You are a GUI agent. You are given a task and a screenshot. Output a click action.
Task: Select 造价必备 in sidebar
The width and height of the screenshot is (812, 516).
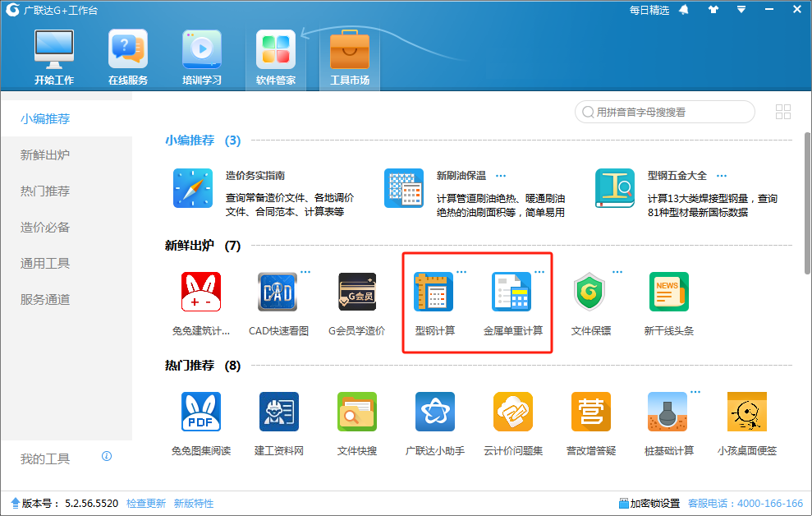[67, 228]
